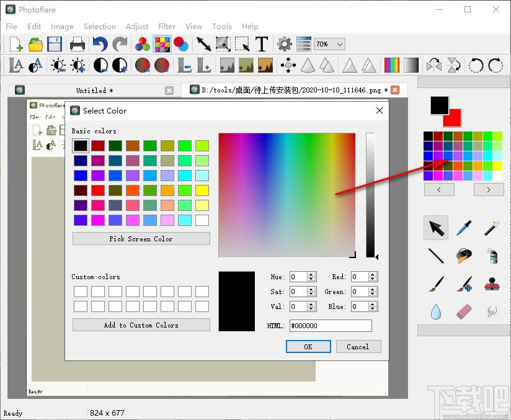
Task: Select the blur water drop tool
Action: click(x=436, y=311)
